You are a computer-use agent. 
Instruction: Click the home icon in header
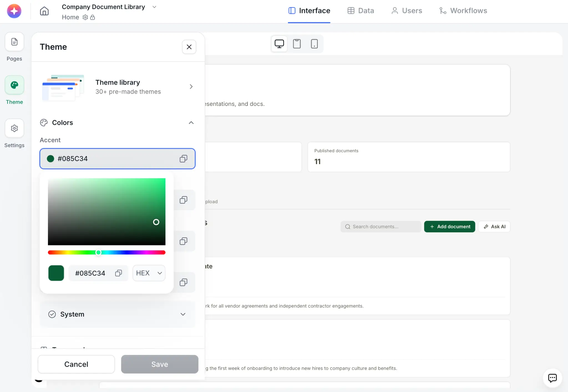tap(44, 11)
